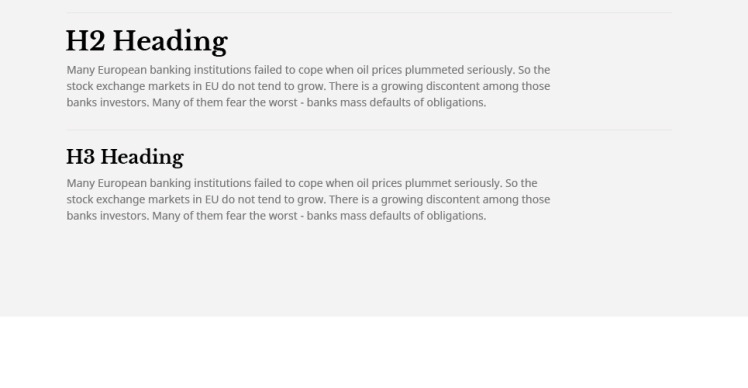Click the "H2" characters in the large heading
This screenshot has height=388, width=748.
[85, 41]
